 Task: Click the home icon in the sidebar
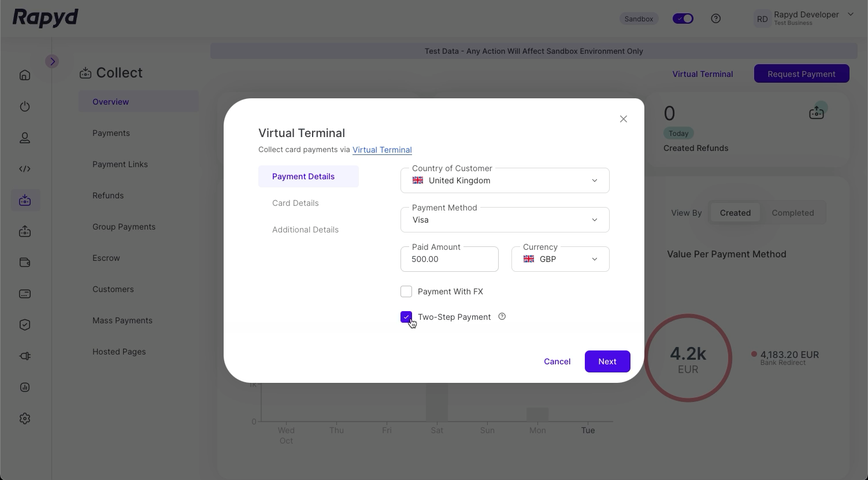coord(25,75)
